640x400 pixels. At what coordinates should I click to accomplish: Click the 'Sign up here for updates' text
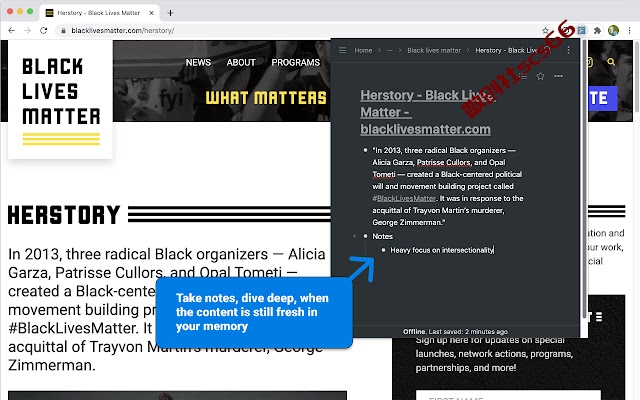click(x=494, y=354)
